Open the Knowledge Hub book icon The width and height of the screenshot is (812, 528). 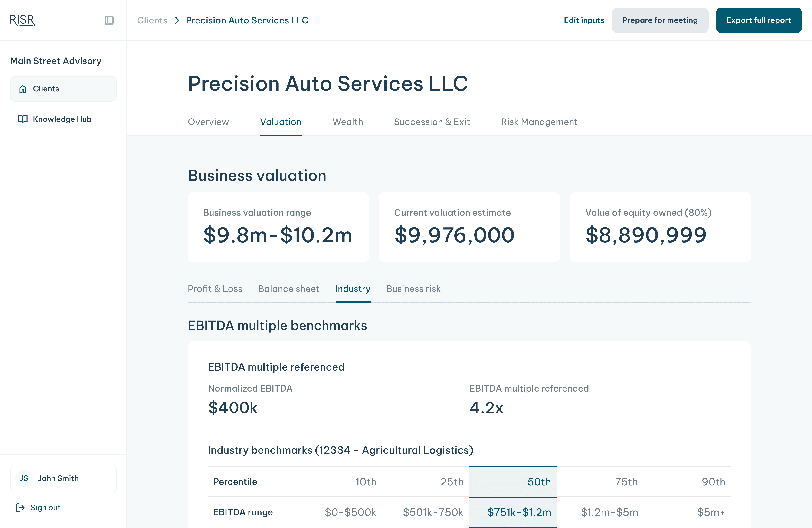(23, 119)
